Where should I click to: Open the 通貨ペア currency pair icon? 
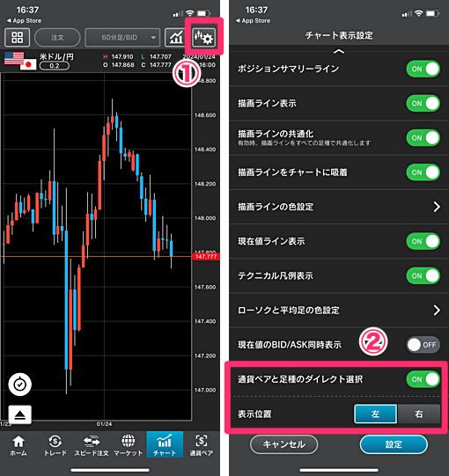coord(201,445)
